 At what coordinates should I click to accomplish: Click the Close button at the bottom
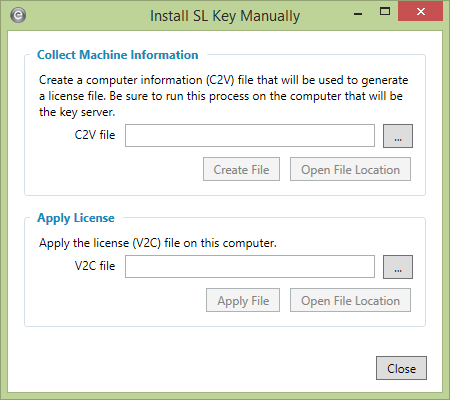pyautogui.click(x=401, y=368)
